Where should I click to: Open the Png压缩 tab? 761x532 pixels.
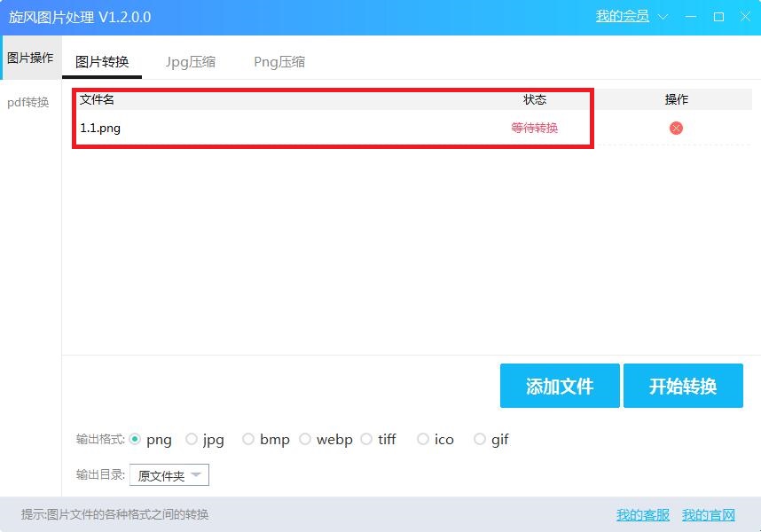point(279,62)
